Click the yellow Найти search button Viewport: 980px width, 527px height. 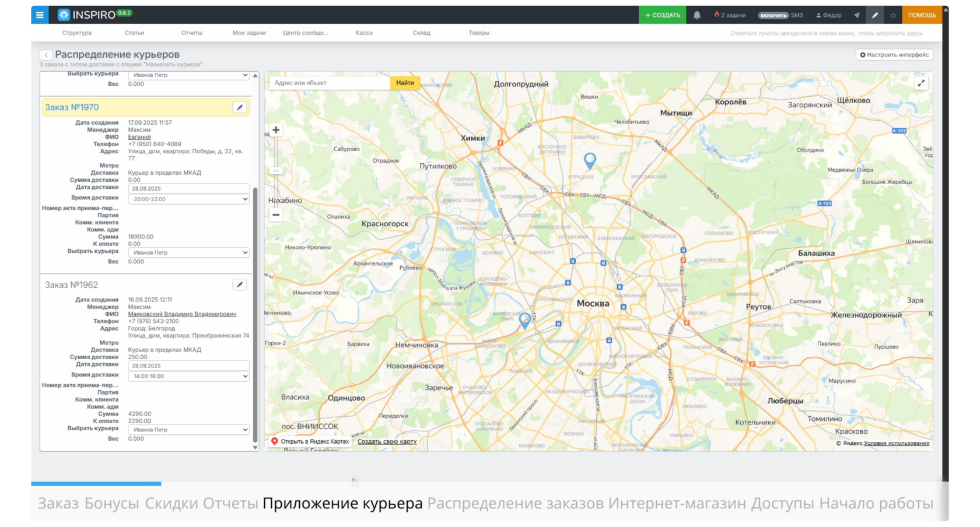[x=405, y=83]
